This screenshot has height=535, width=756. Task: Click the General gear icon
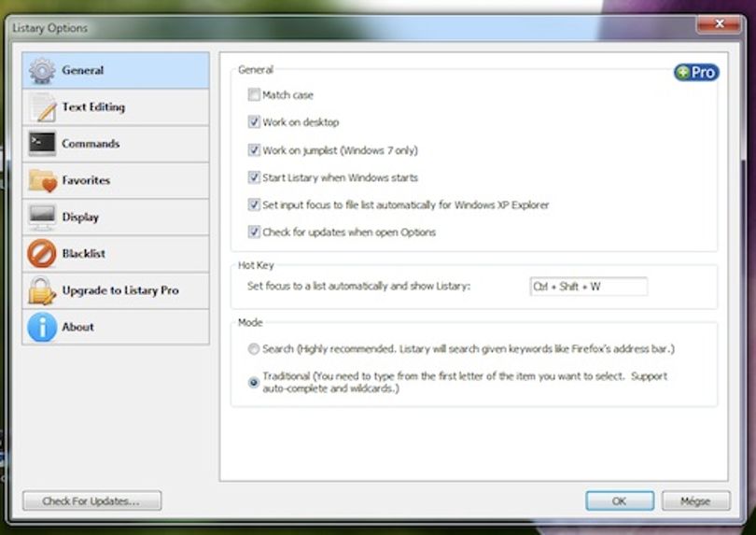[x=42, y=71]
